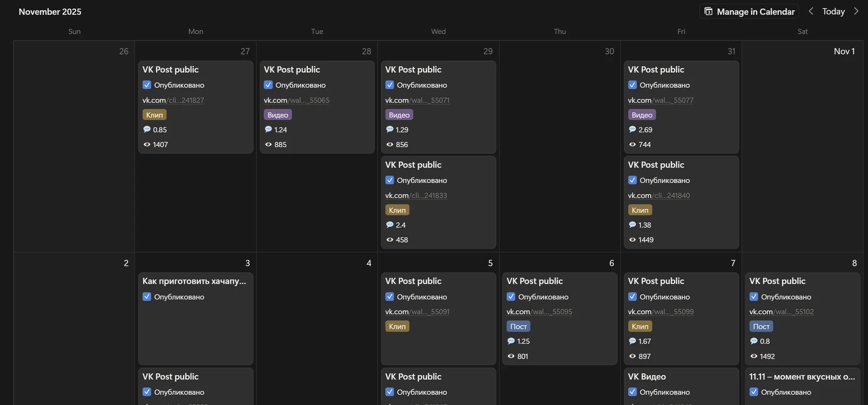Click the eye views icon showing 458
Screen dimensions: 868x405
(x=390, y=239)
